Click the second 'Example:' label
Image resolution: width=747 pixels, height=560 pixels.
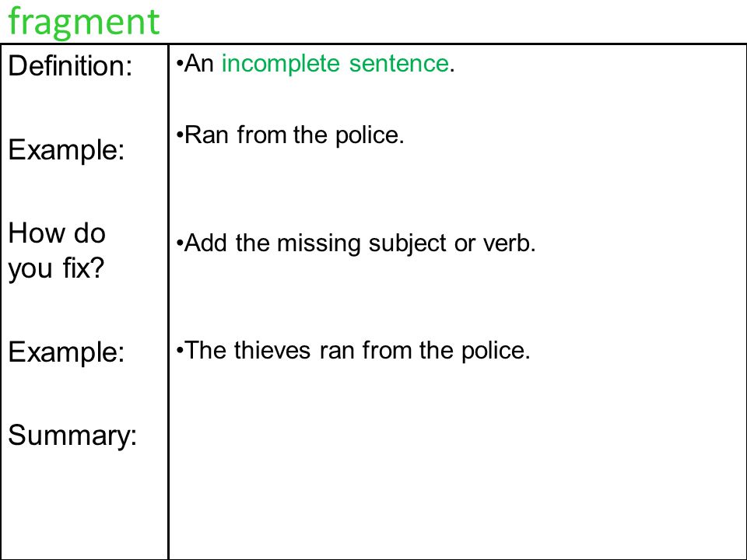coord(66,352)
